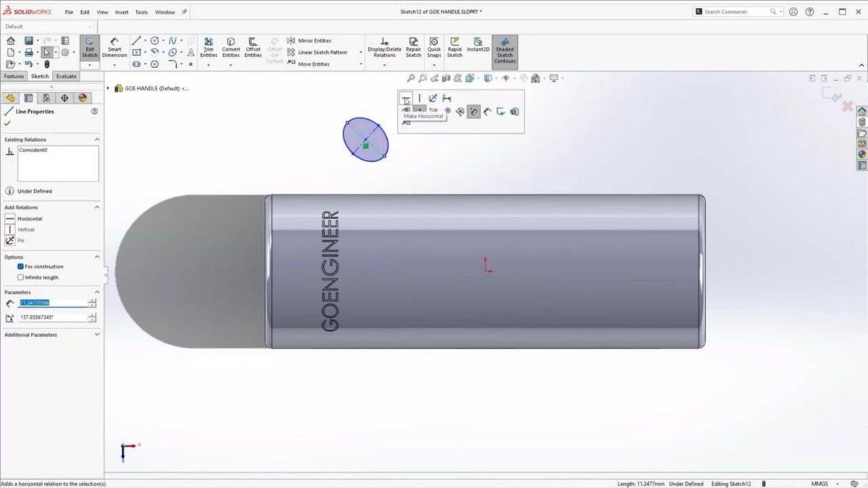Image resolution: width=868 pixels, height=488 pixels.
Task: Click the angle parameter field
Action: coord(52,317)
